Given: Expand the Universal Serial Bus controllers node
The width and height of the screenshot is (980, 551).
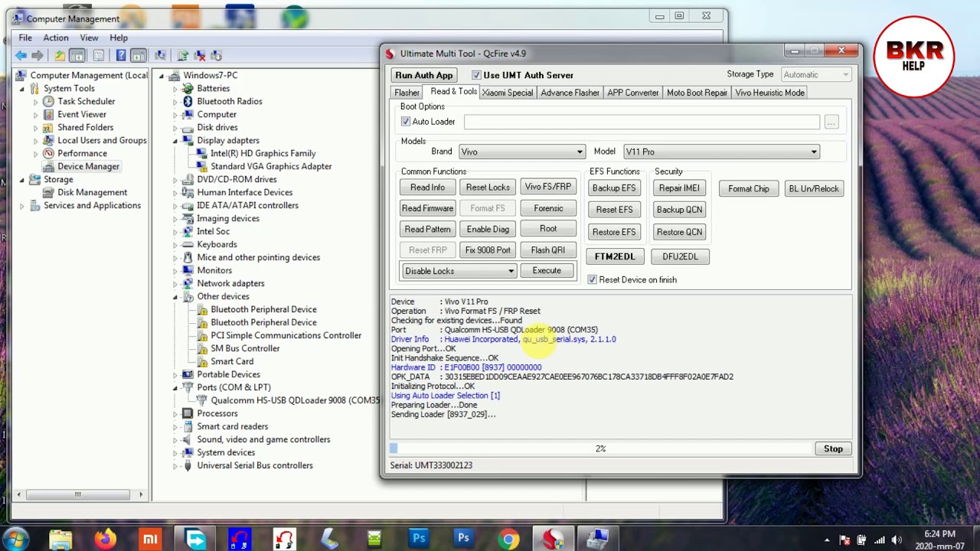Looking at the screenshot, I should [175, 466].
